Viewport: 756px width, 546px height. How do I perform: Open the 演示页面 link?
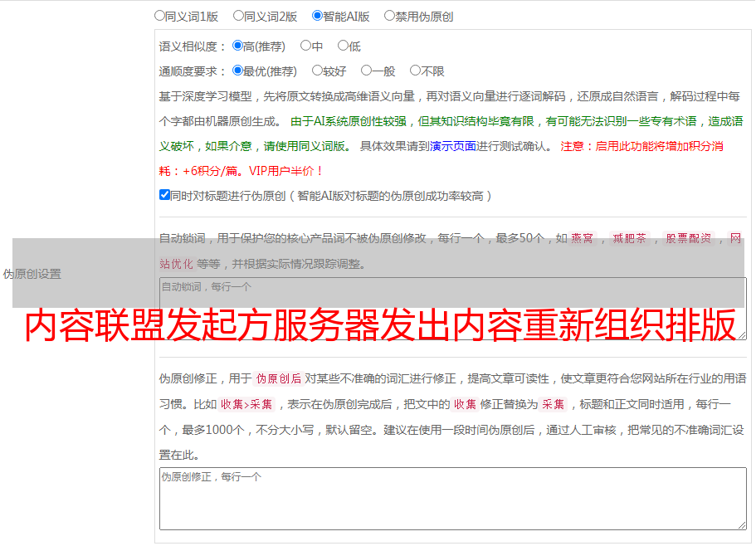pos(453,146)
